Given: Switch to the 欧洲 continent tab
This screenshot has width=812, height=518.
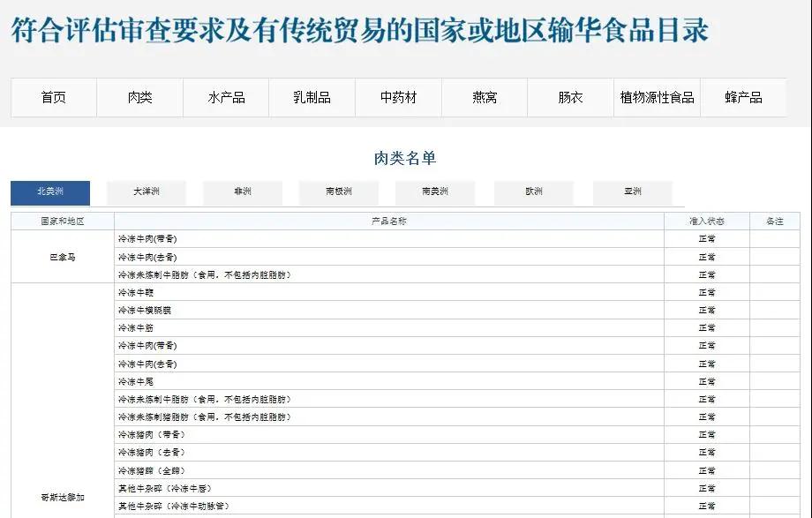Looking at the screenshot, I should coord(534,191).
